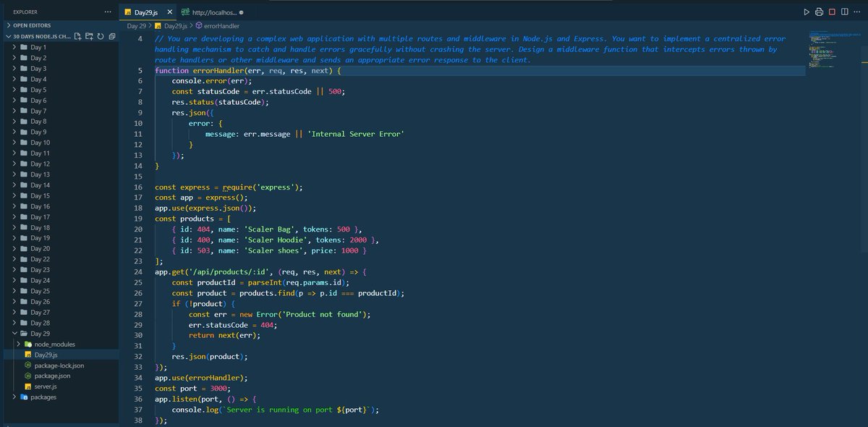
Task: Click the Day29.js file icon in tree
Action: tap(28, 355)
